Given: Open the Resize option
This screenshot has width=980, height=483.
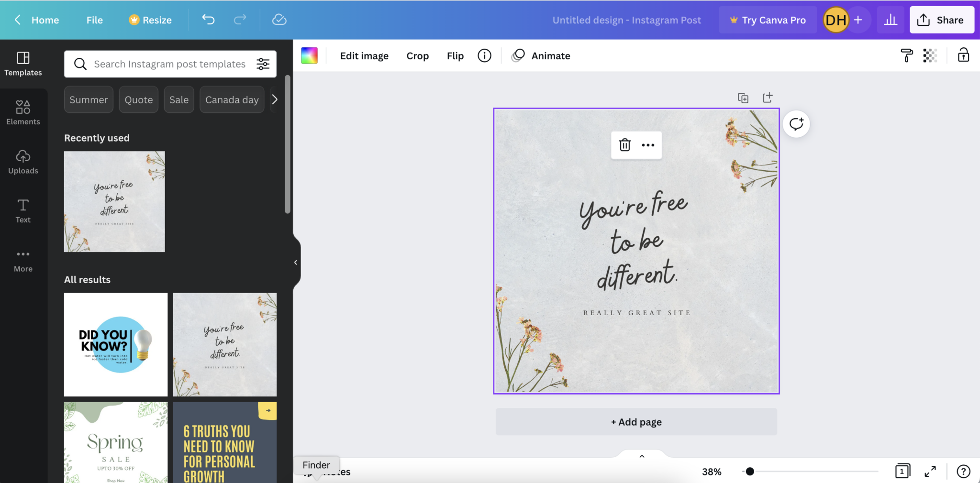Looking at the screenshot, I should pos(150,20).
